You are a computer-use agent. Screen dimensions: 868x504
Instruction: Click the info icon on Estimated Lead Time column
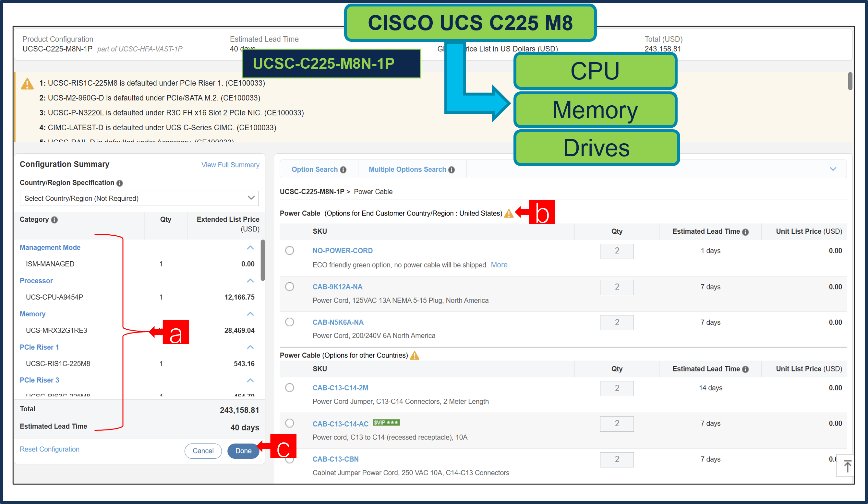coord(746,231)
